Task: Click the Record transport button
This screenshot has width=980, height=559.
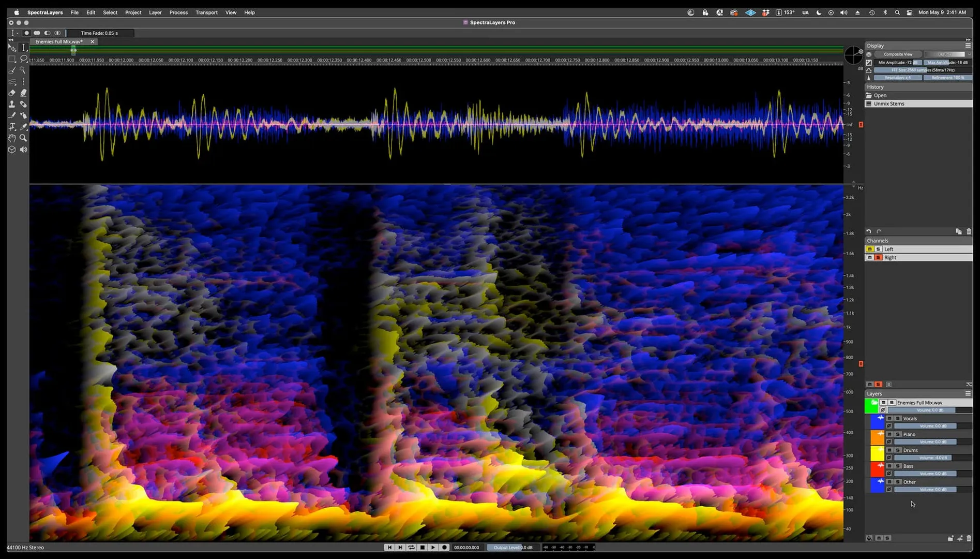Action: tap(444, 547)
